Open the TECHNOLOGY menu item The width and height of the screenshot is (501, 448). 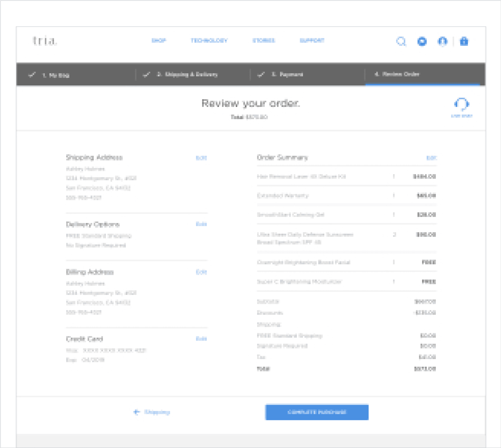pyautogui.click(x=209, y=40)
